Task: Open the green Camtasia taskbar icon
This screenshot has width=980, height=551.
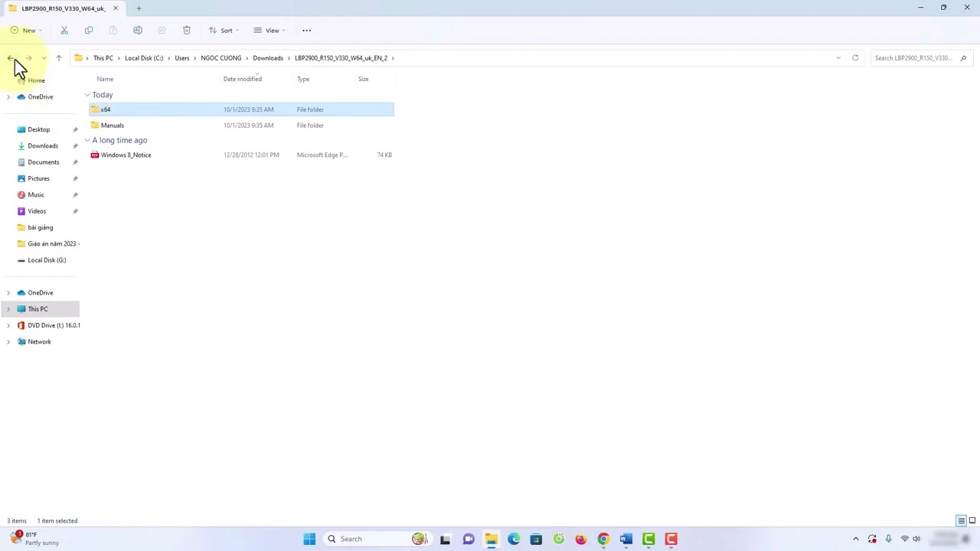Action: coord(648,539)
